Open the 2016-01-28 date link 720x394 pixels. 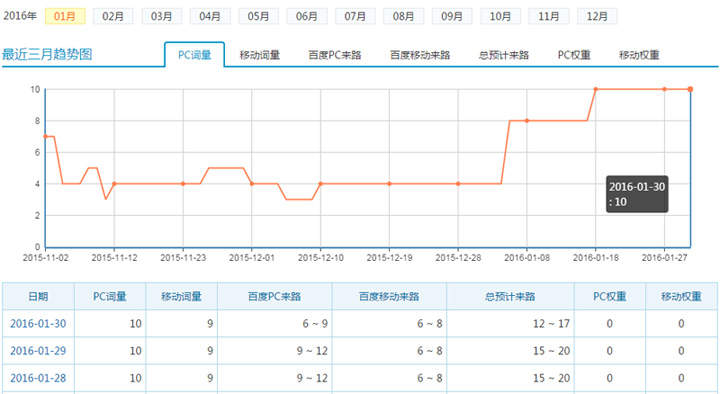[x=38, y=378]
